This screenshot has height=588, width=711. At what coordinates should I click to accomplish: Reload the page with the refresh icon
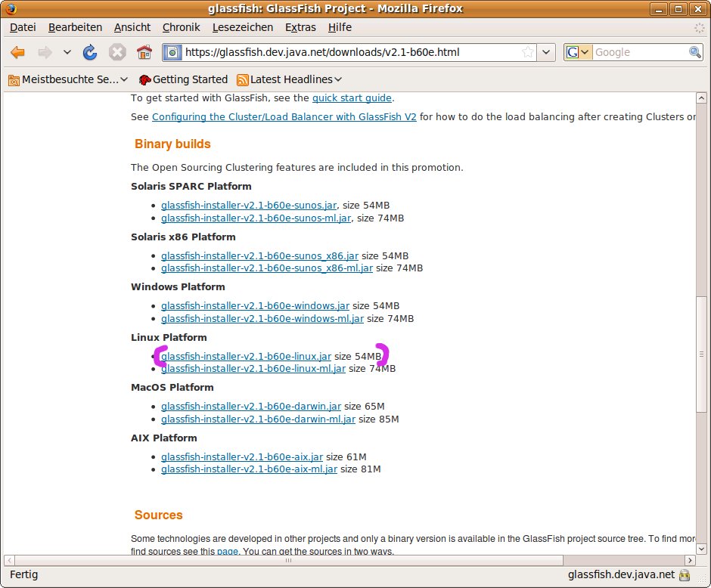point(90,52)
